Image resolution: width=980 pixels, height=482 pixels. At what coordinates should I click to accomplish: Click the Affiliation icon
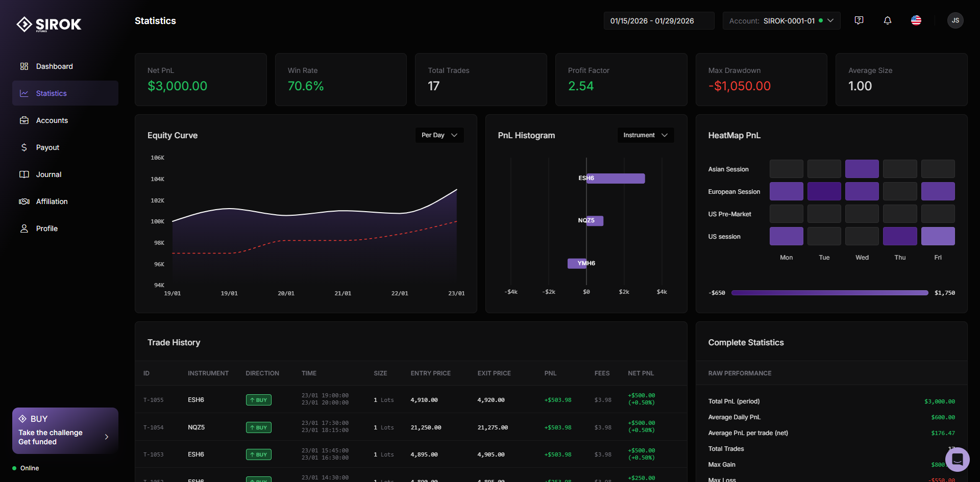pyautogui.click(x=24, y=201)
